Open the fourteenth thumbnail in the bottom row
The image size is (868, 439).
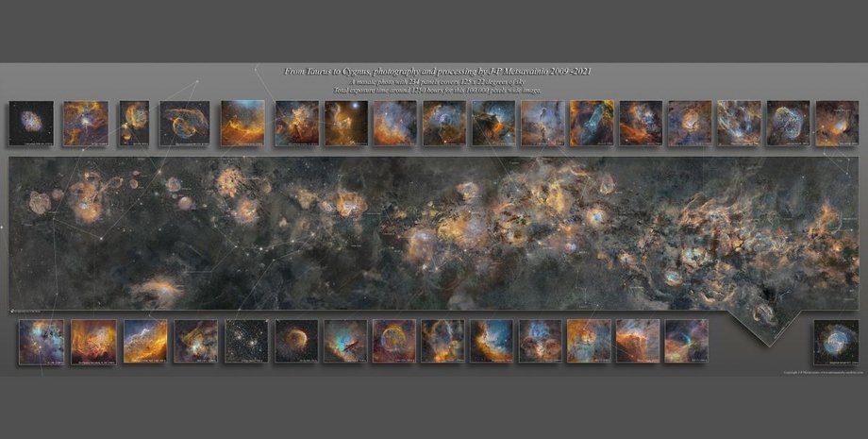click(x=686, y=341)
